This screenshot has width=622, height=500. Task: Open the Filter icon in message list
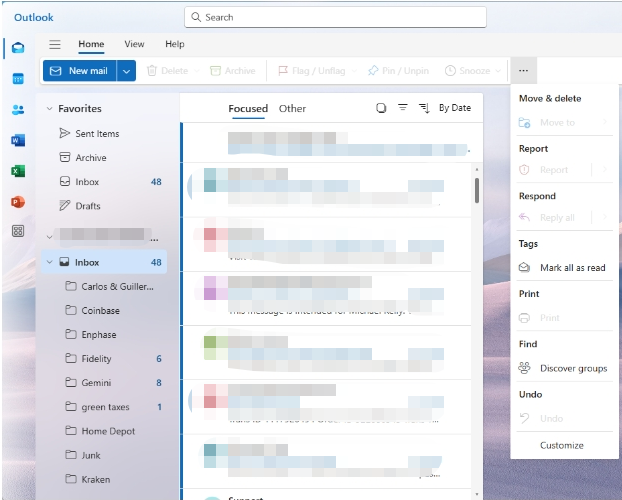403,108
